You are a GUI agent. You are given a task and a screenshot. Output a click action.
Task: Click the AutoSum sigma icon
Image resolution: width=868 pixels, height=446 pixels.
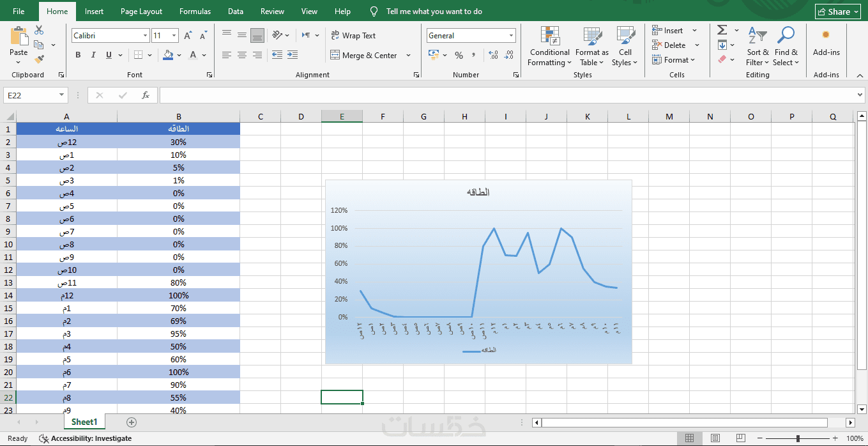[x=722, y=30]
